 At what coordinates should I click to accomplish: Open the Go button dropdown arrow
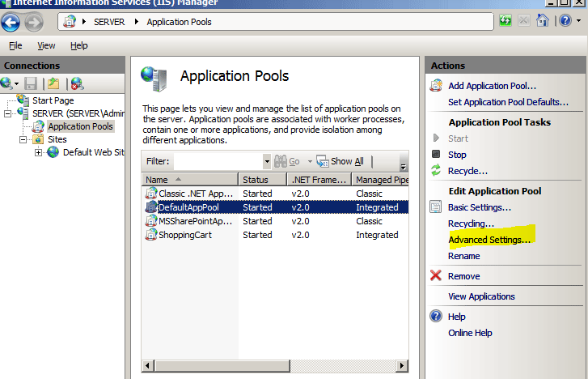[x=310, y=161]
